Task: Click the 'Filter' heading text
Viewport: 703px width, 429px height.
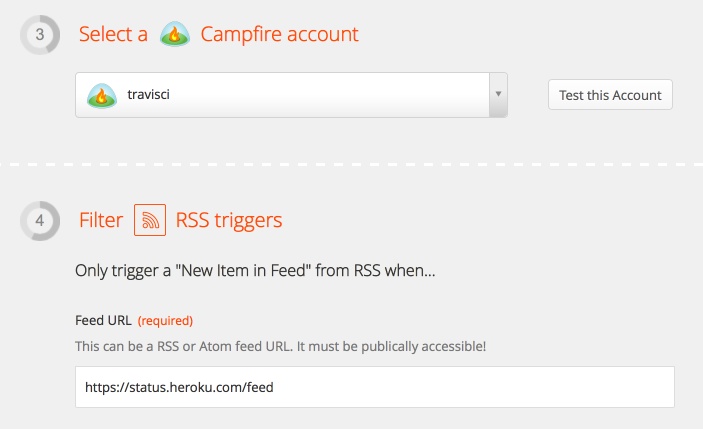Action: point(101,220)
